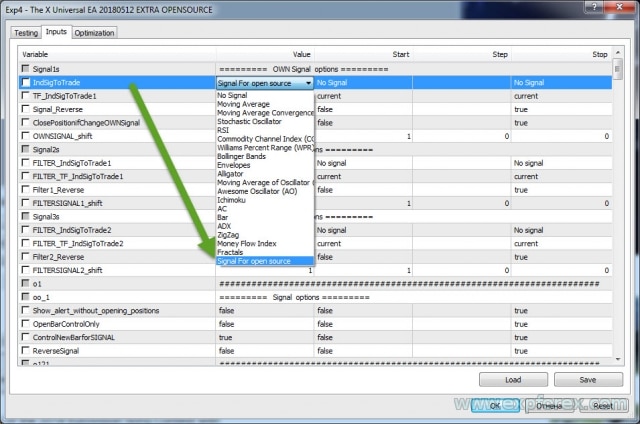Tick the Signal1s checkbox
Viewport: 640px width, 424px height.
click(x=25, y=69)
